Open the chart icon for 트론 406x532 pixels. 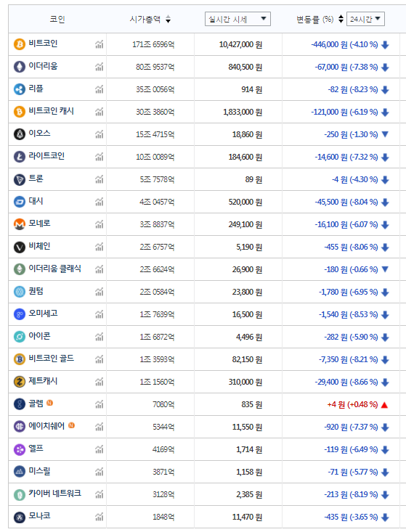[99, 179]
